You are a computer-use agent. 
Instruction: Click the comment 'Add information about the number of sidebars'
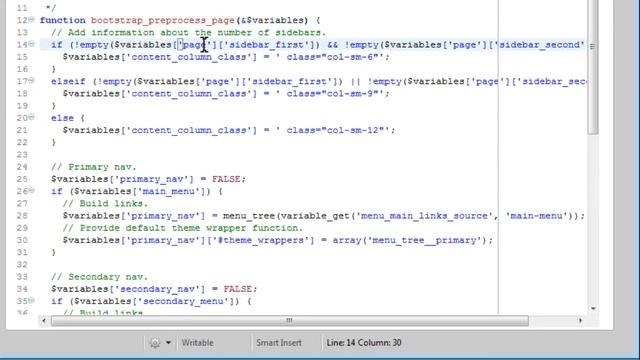coord(189,32)
